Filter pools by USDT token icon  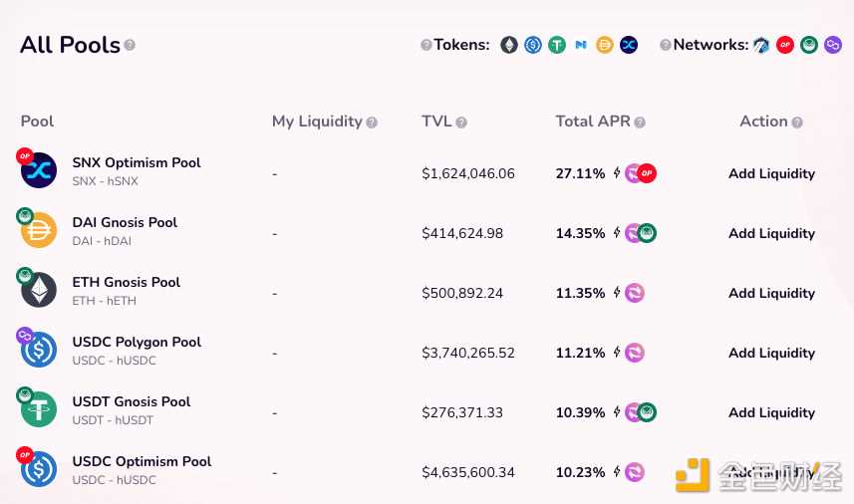coord(557,45)
